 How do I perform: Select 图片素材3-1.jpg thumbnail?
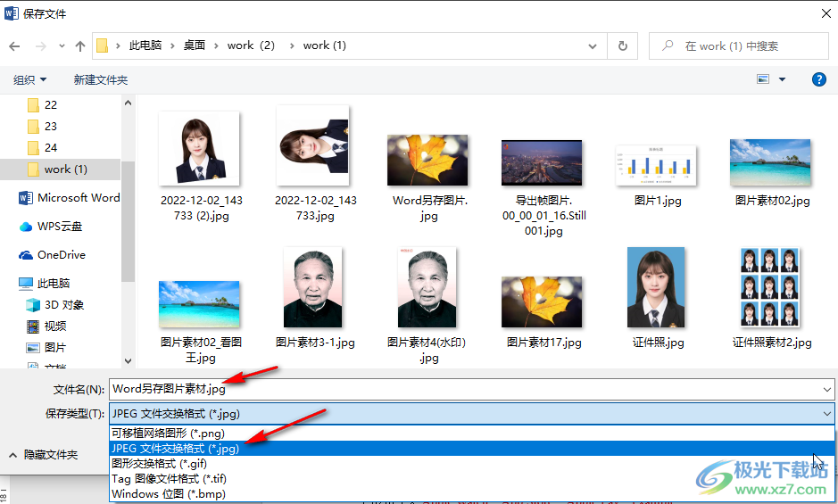coord(313,287)
